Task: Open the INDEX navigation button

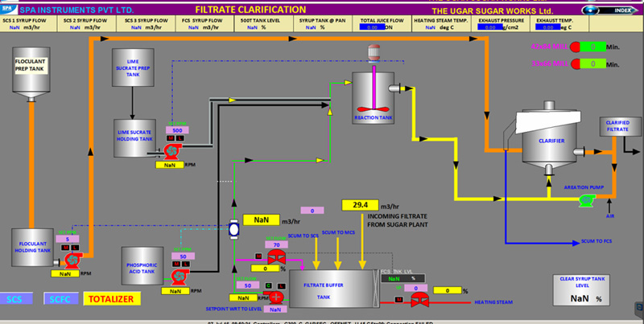Action: [x=611, y=10]
